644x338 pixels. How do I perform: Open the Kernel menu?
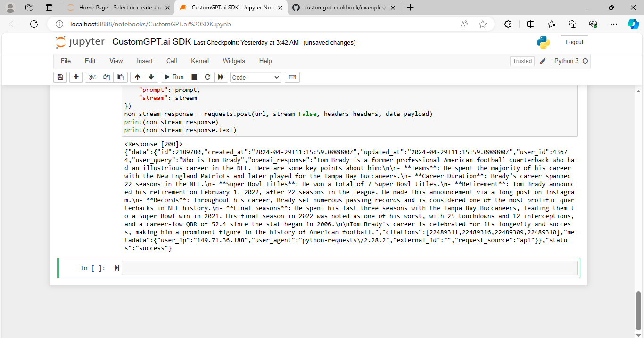199,61
